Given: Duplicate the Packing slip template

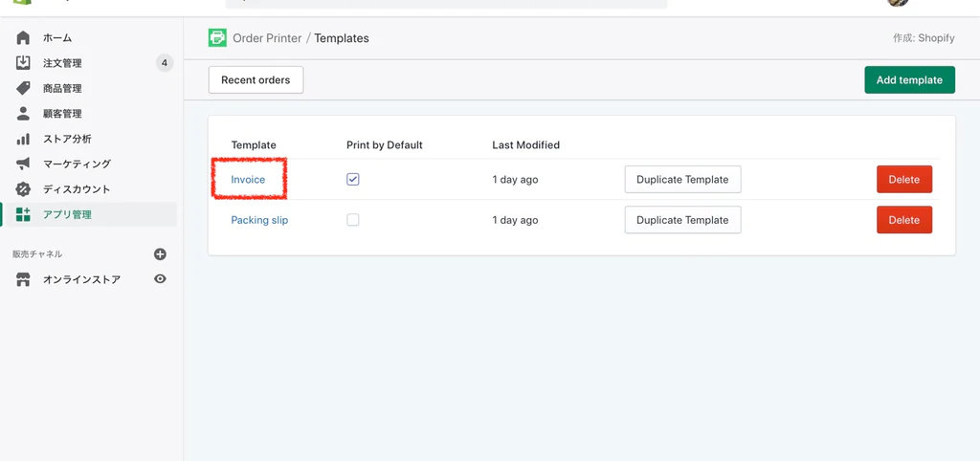Looking at the screenshot, I should click(682, 220).
